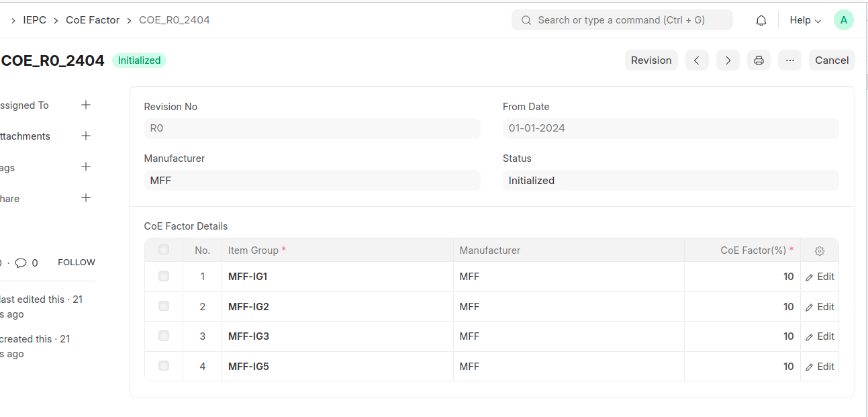Open the search magnifier in the command bar
The image size is (868, 417).
pyautogui.click(x=526, y=19)
